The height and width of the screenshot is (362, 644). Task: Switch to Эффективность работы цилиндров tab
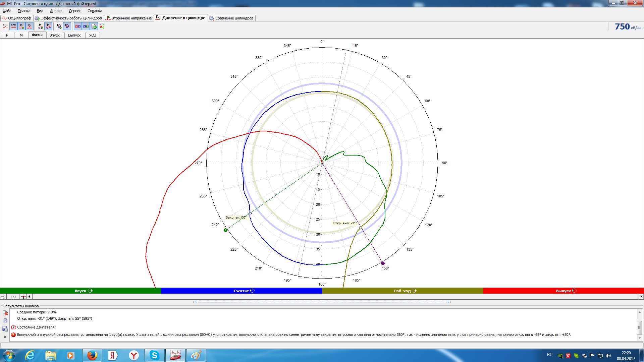click(68, 18)
